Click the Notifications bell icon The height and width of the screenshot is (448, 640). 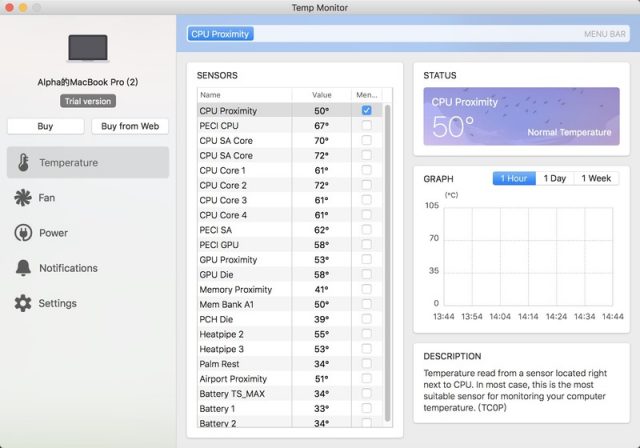(x=23, y=268)
